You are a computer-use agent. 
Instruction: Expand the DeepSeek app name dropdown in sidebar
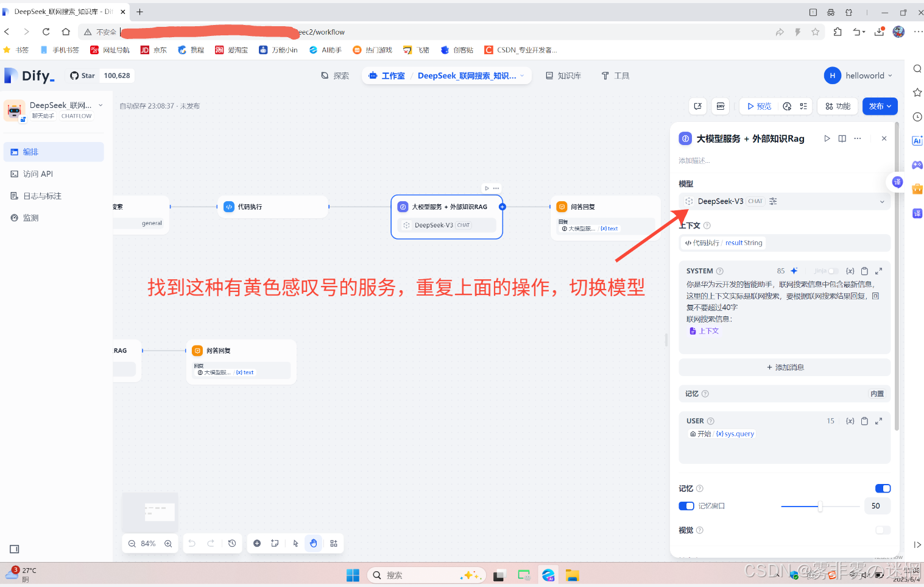pyautogui.click(x=101, y=105)
